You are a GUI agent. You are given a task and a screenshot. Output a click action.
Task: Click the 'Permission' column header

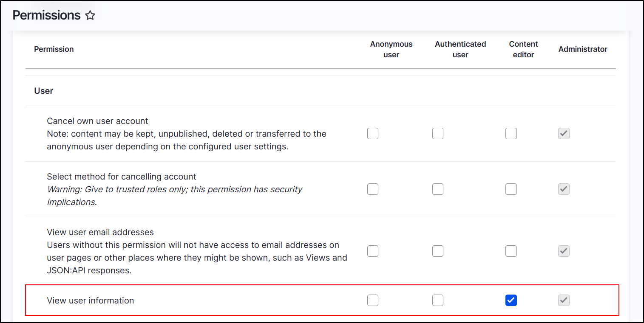(54, 49)
